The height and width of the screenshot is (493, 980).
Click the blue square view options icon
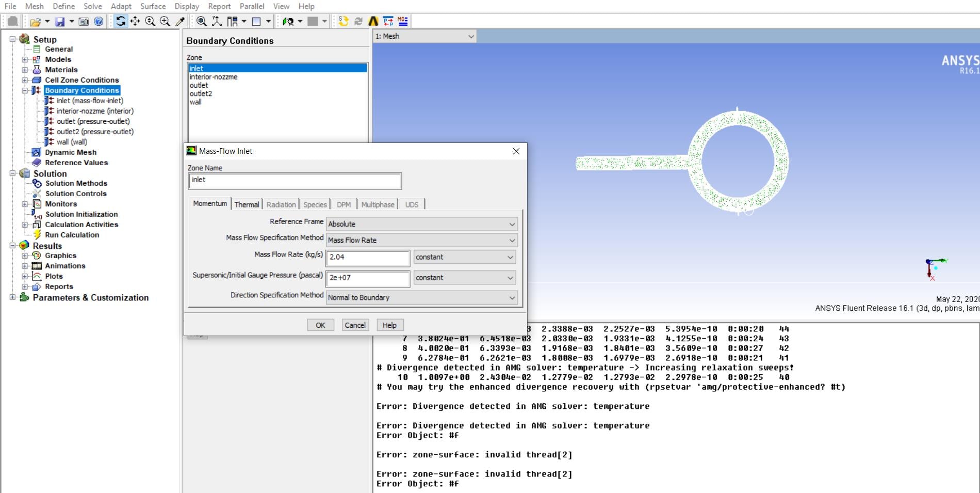256,21
